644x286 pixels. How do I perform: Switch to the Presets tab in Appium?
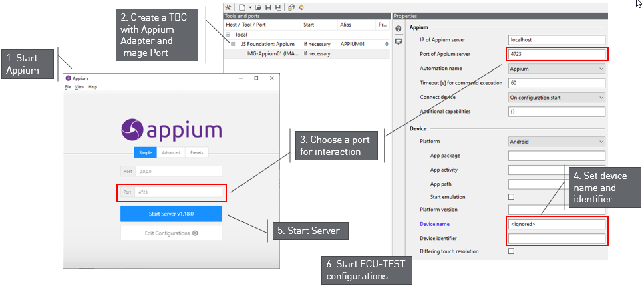click(x=196, y=152)
